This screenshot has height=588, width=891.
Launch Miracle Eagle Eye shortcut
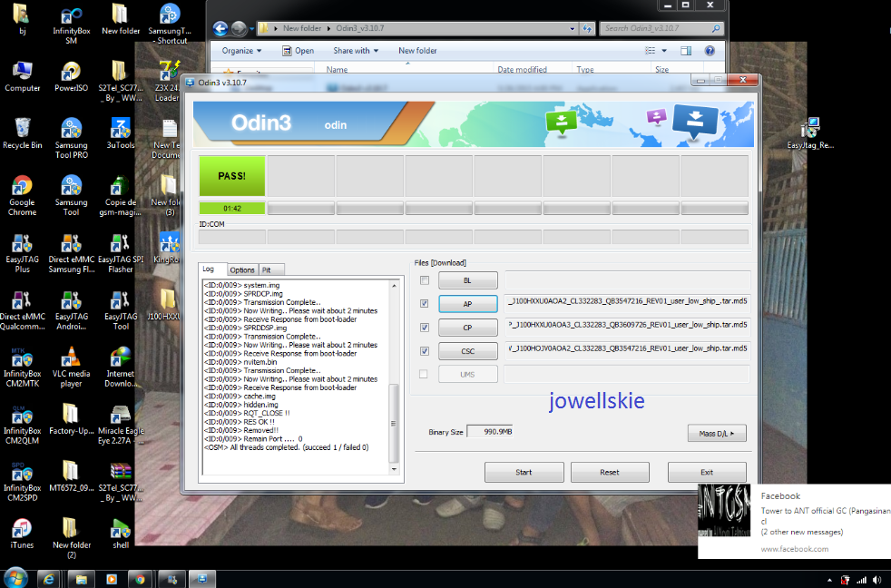121,424
